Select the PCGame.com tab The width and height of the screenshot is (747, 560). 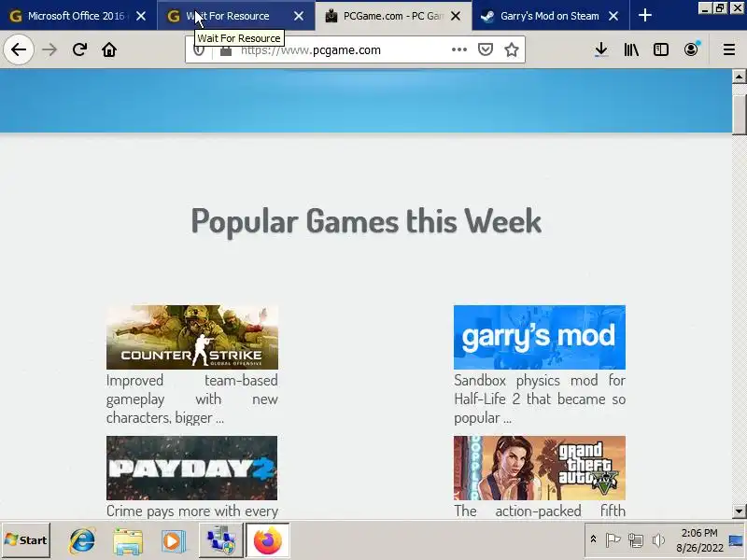(393, 16)
